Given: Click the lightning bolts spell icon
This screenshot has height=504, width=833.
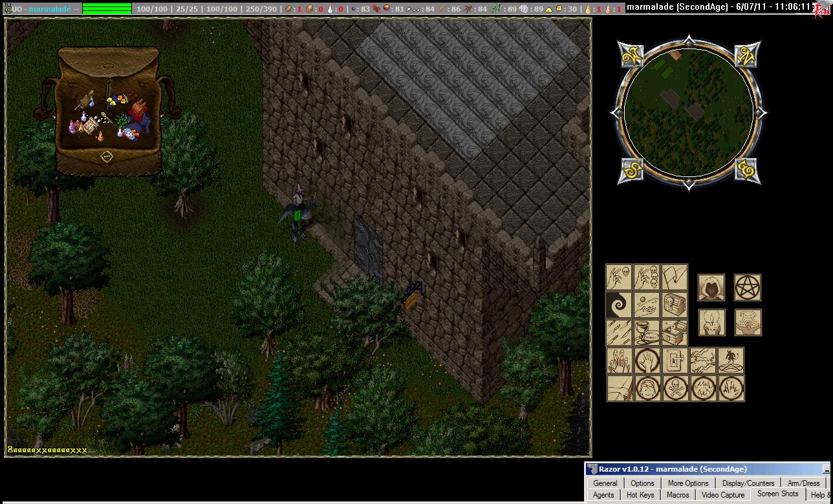Looking at the screenshot, I should coord(703,361).
